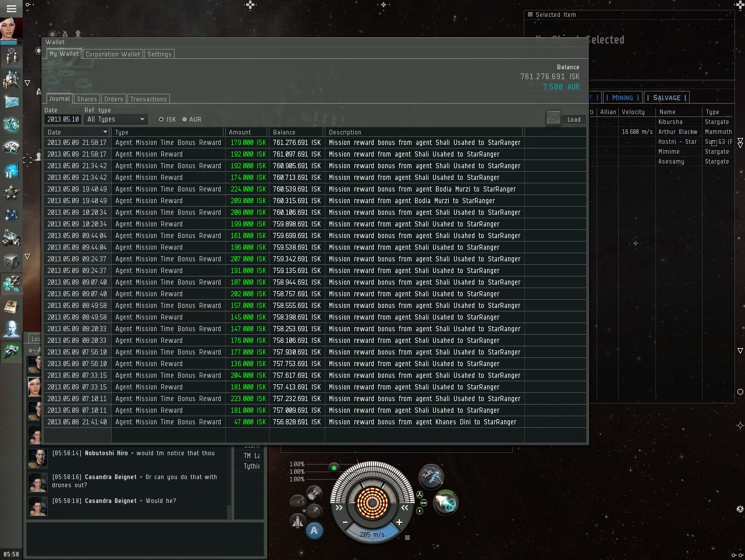Open the Help character head icon
The height and width of the screenshot is (560, 745).
(11, 329)
